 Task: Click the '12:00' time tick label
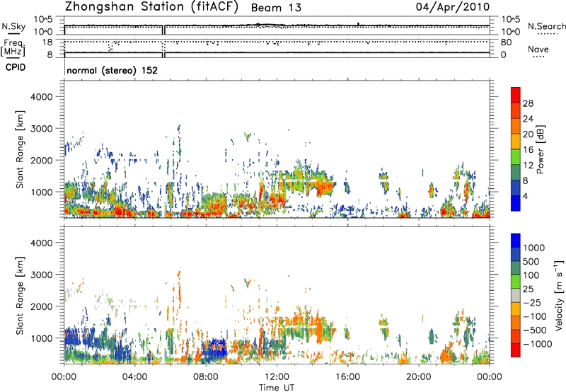point(277,377)
